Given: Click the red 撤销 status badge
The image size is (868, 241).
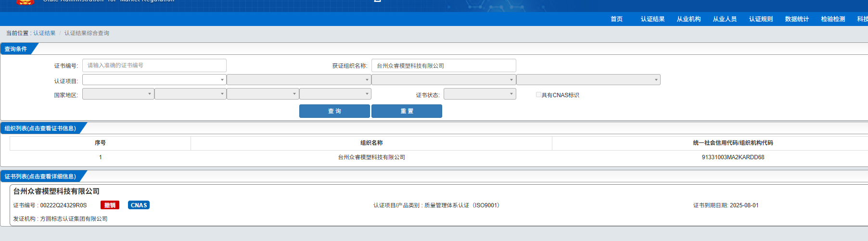Looking at the screenshot, I should pyautogui.click(x=110, y=205).
